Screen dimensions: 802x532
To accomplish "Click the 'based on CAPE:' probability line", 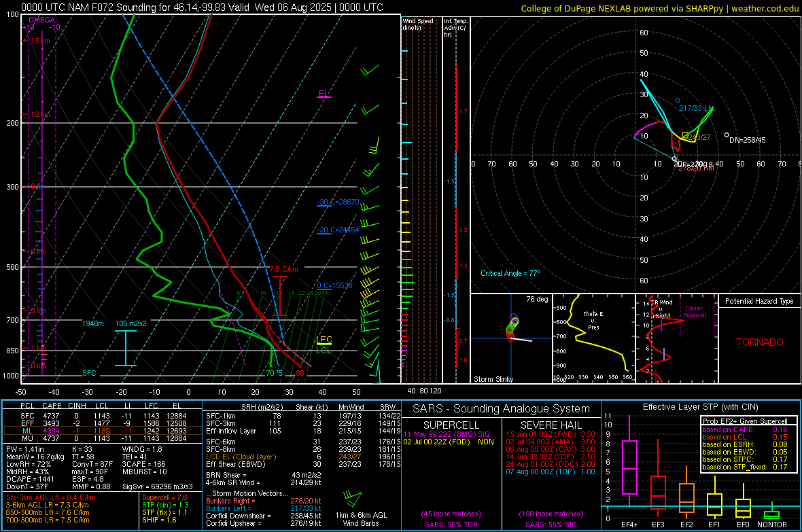I will pyautogui.click(x=745, y=429).
